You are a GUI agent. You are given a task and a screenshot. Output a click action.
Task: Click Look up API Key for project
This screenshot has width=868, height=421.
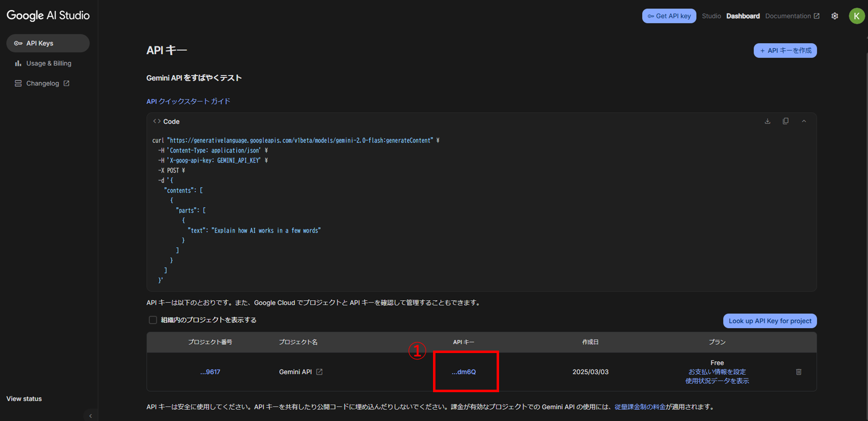click(x=770, y=321)
